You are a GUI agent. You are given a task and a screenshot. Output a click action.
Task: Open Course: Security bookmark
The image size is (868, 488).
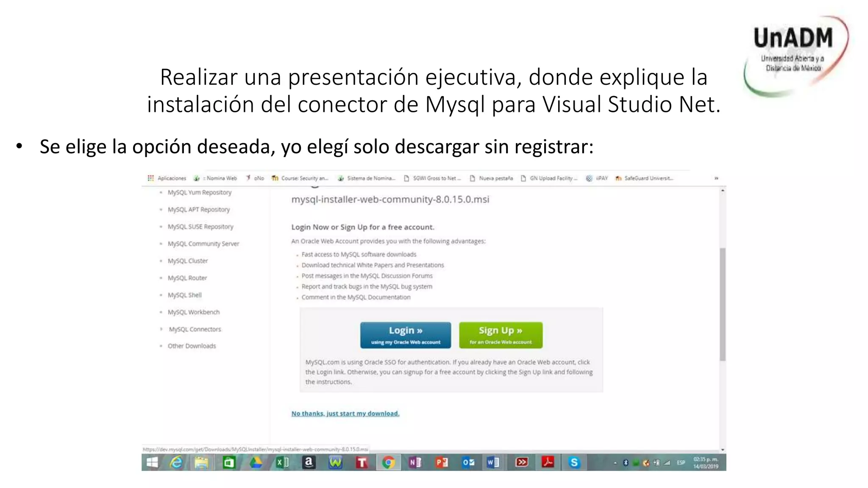(300, 178)
